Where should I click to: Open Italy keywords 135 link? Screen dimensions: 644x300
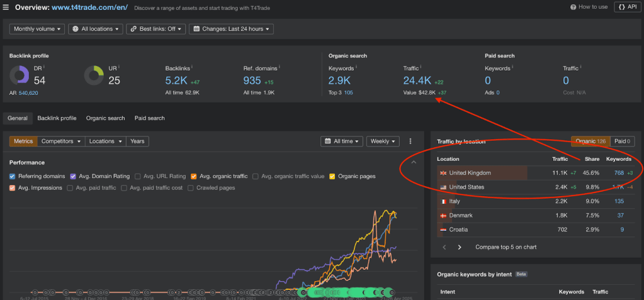tap(619, 201)
